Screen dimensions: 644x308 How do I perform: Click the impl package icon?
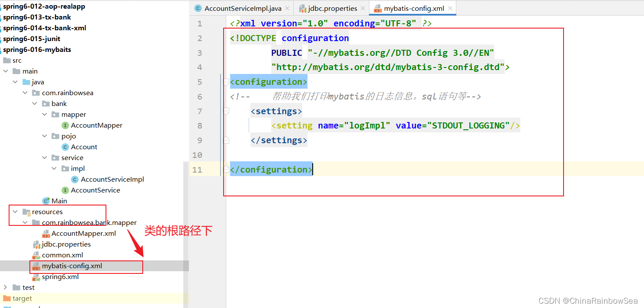(65, 169)
